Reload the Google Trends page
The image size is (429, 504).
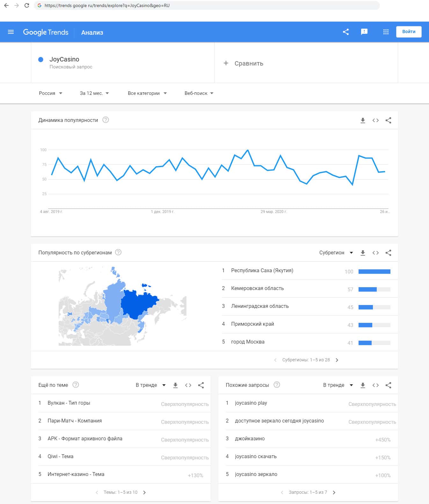tap(27, 5)
